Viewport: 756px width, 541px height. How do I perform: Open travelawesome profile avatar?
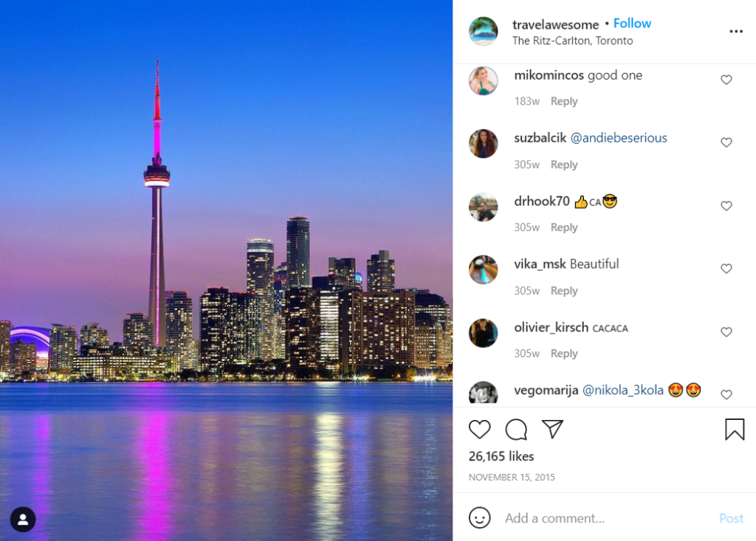coord(483,31)
